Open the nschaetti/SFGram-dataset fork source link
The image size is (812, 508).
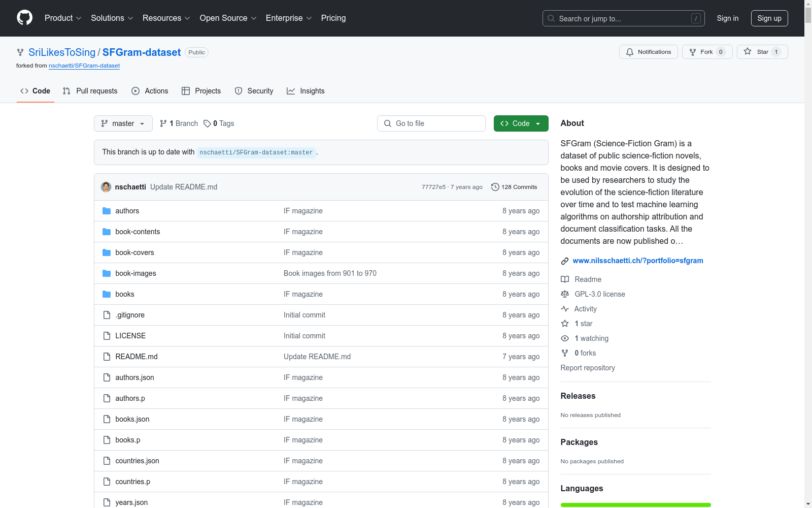[x=84, y=66]
